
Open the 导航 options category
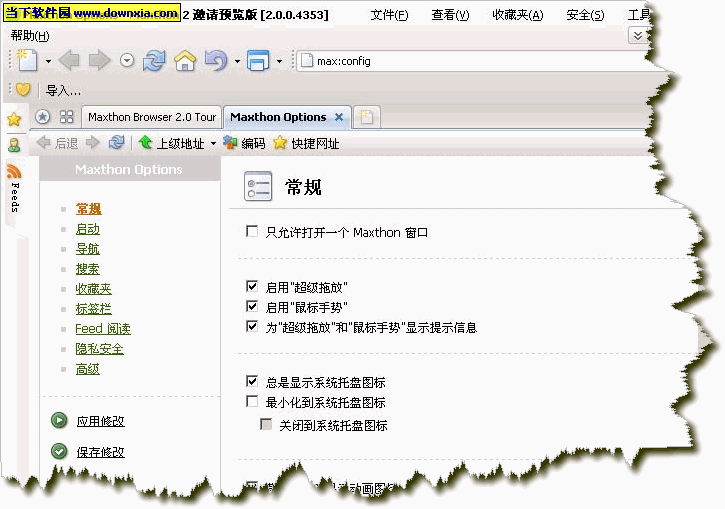[88, 249]
